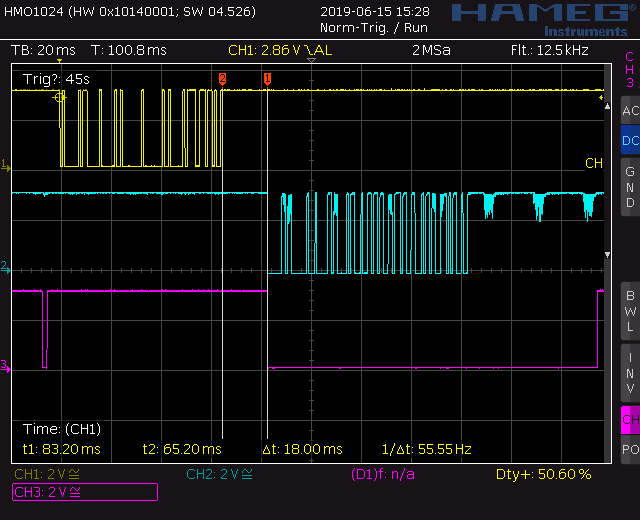Image resolution: width=640 pixels, height=520 pixels.
Task: Click the channel 1 ground level marker
Action: coord(5,163)
